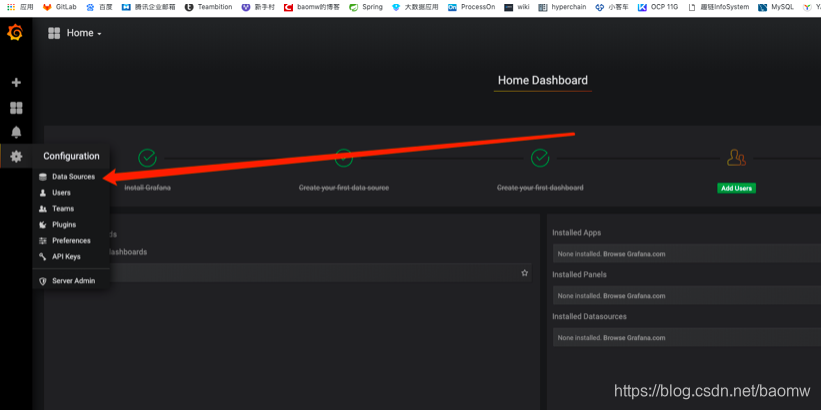821x410 pixels.
Task: Open the MySQL bookmark
Action: [x=776, y=7]
